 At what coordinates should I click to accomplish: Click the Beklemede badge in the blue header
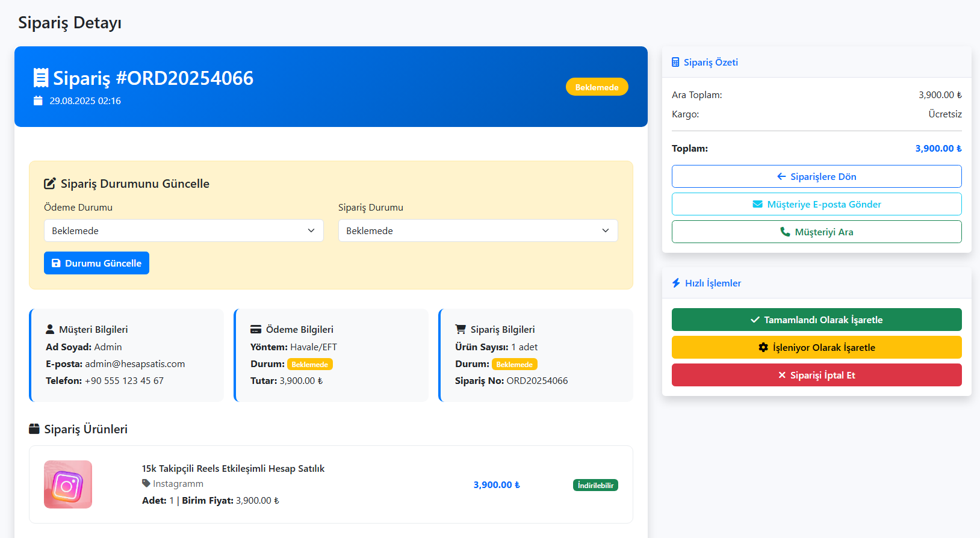[597, 87]
